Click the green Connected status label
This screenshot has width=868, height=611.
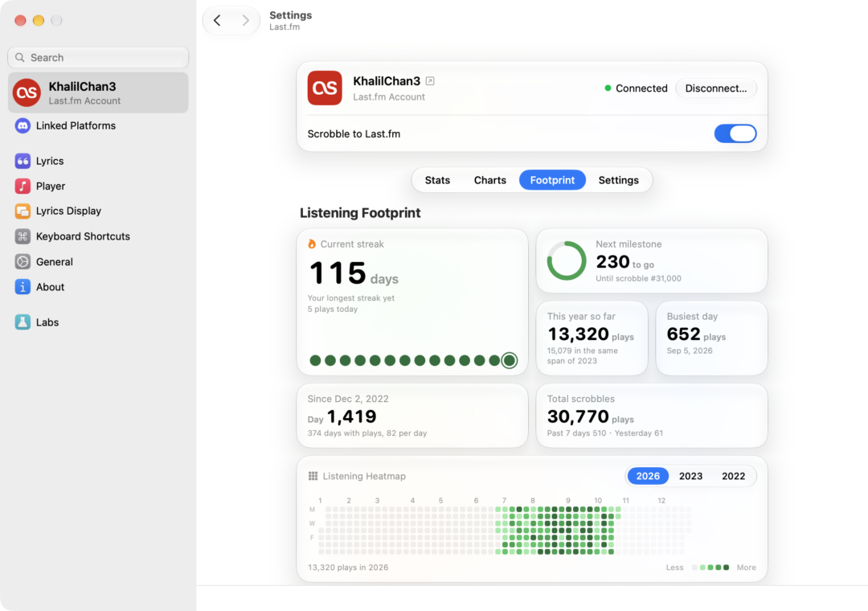point(636,88)
